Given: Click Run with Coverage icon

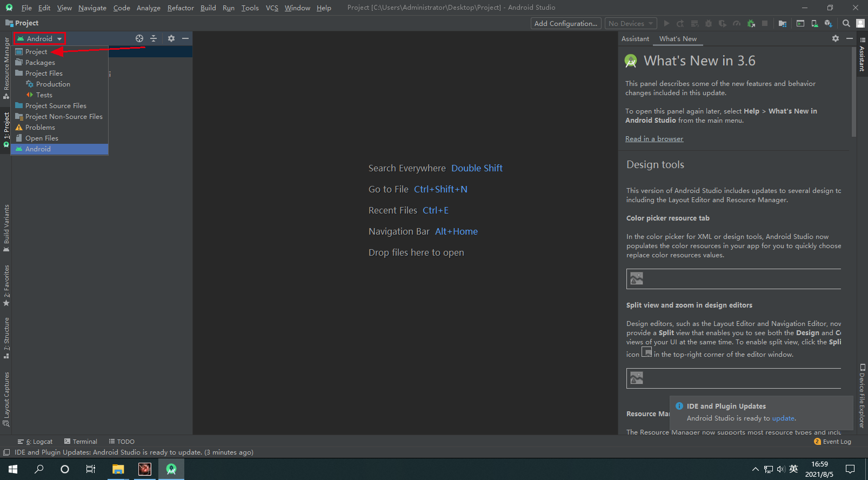Looking at the screenshot, I should (x=723, y=23).
